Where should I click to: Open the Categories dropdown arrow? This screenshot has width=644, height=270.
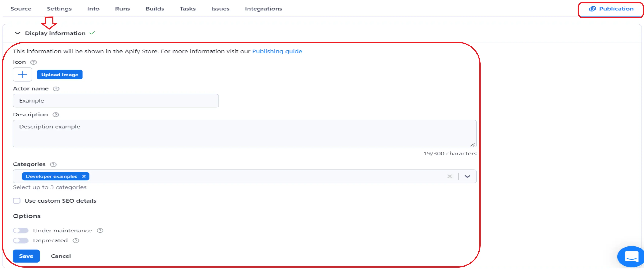click(x=467, y=177)
